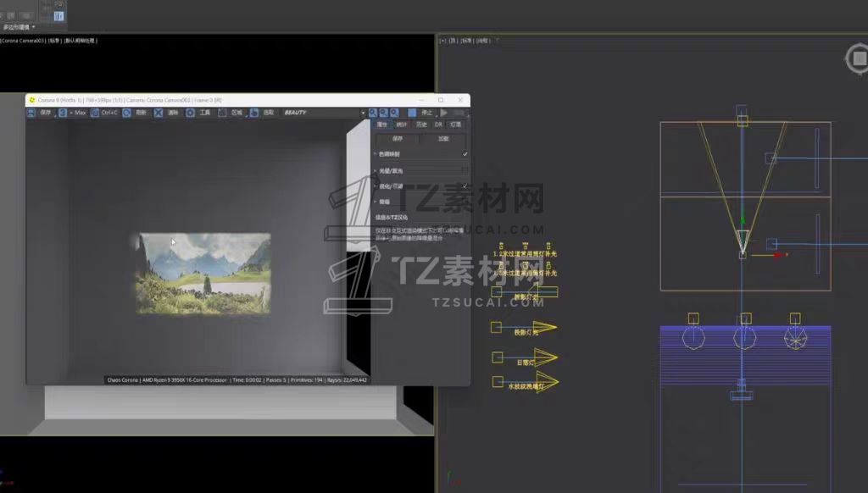Stop the render with the 停止 square icon
The height and width of the screenshot is (493, 868).
point(412,113)
